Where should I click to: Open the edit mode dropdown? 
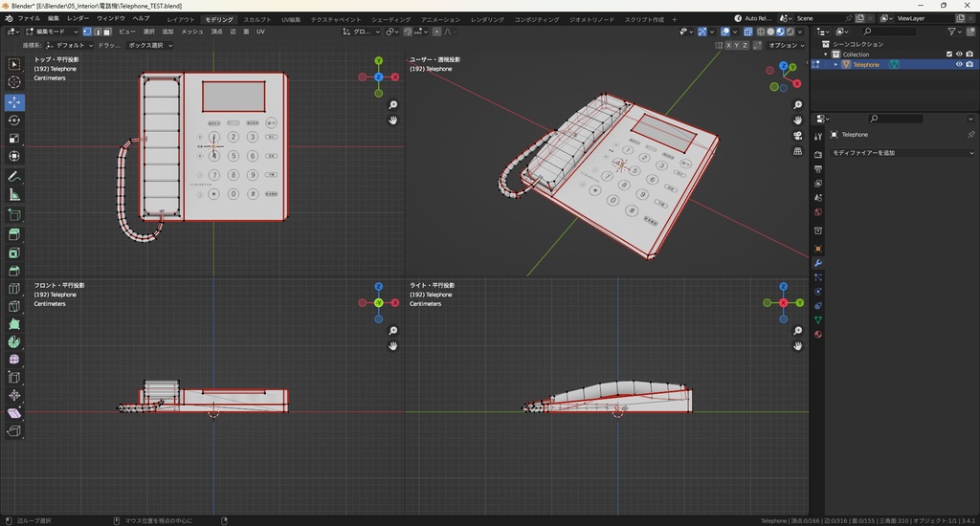53,32
